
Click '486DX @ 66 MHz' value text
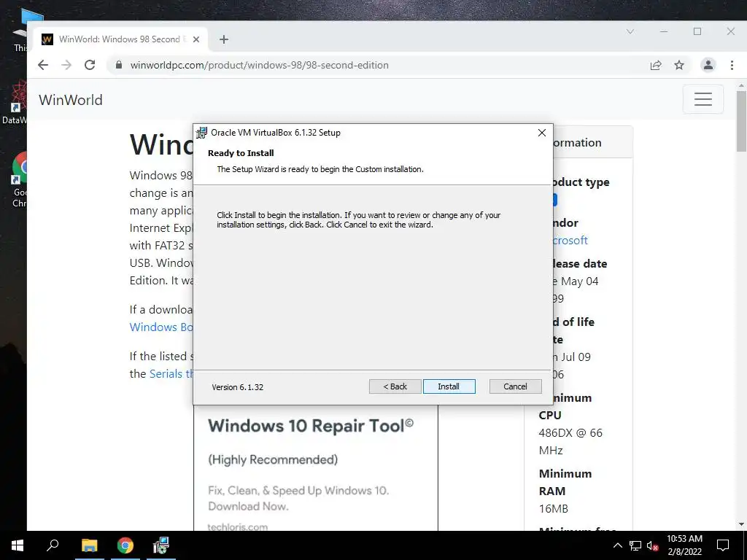click(570, 441)
